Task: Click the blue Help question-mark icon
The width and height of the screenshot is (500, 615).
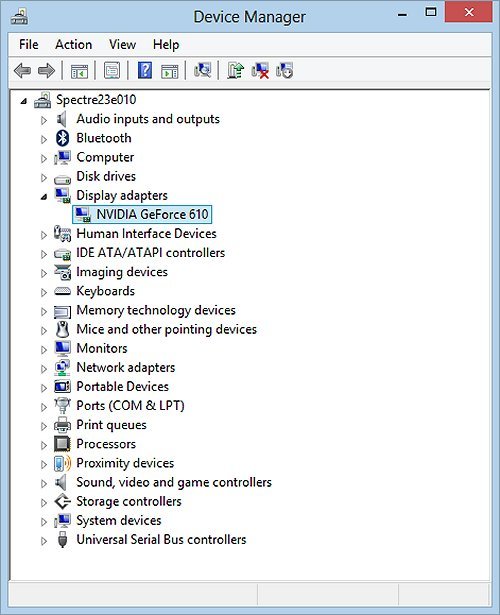Action: coord(145,71)
